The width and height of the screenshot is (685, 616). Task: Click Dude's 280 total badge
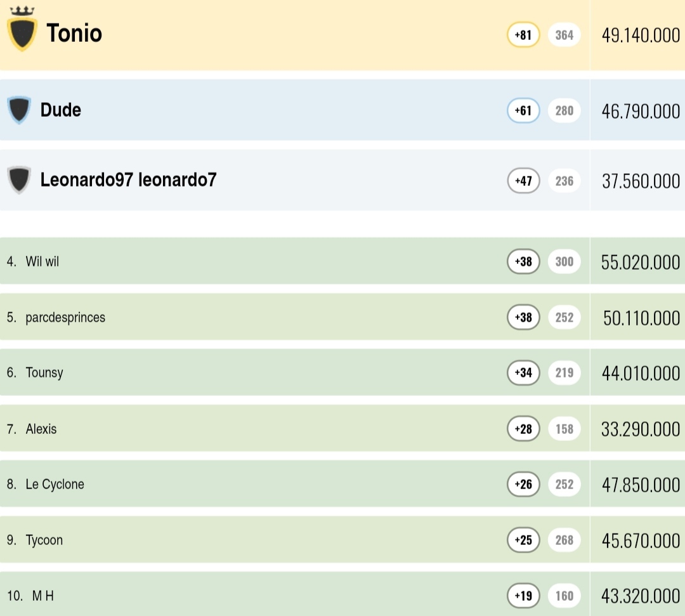coord(564,111)
